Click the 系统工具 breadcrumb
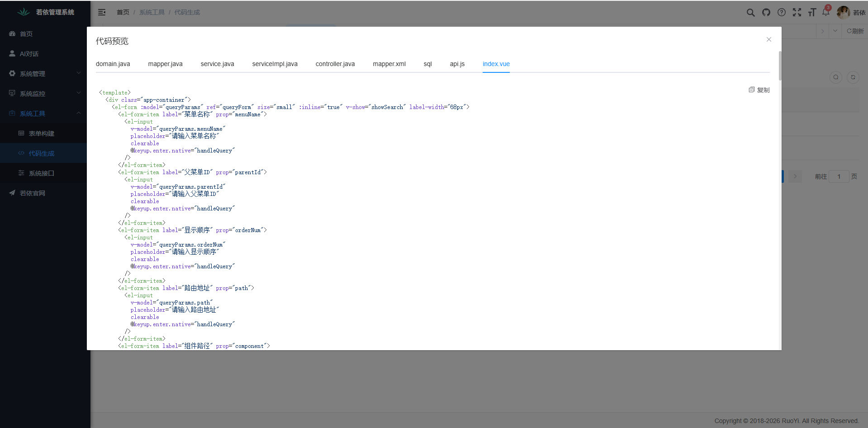This screenshot has height=428, width=868. click(152, 12)
